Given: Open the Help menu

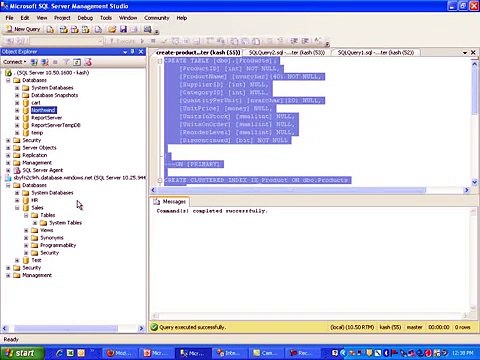Looking at the screenshot, I should pos(182,18).
